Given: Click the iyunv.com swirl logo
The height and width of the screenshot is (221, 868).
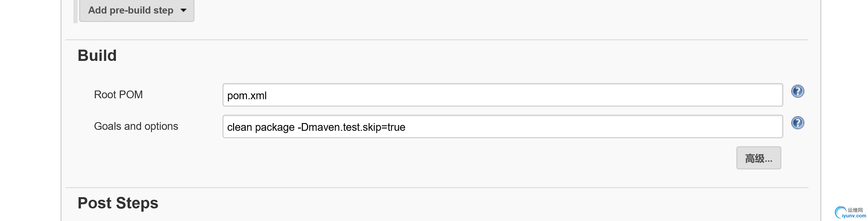Looking at the screenshot, I should click(x=840, y=213).
